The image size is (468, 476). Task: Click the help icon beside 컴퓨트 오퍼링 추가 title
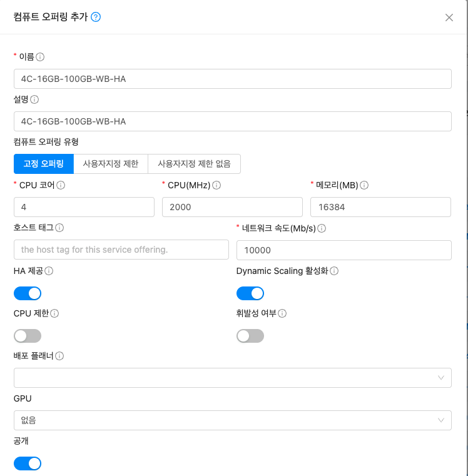pos(96,18)
